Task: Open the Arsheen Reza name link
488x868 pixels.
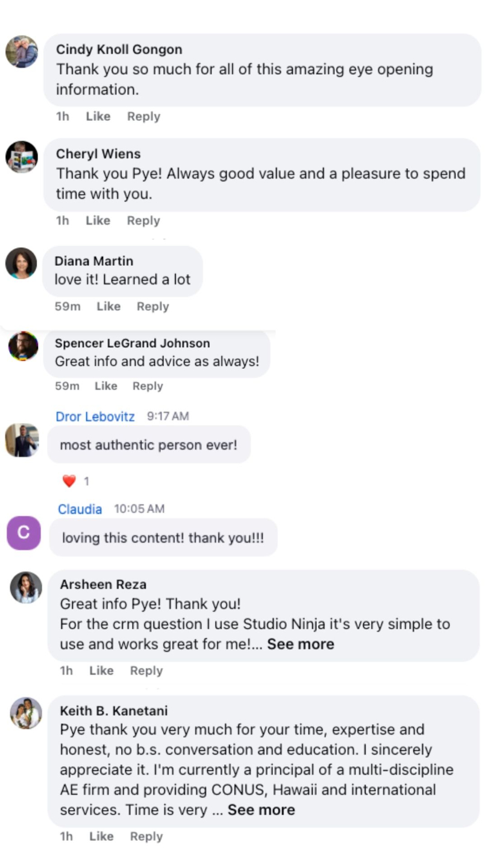Action: [103, 584]
